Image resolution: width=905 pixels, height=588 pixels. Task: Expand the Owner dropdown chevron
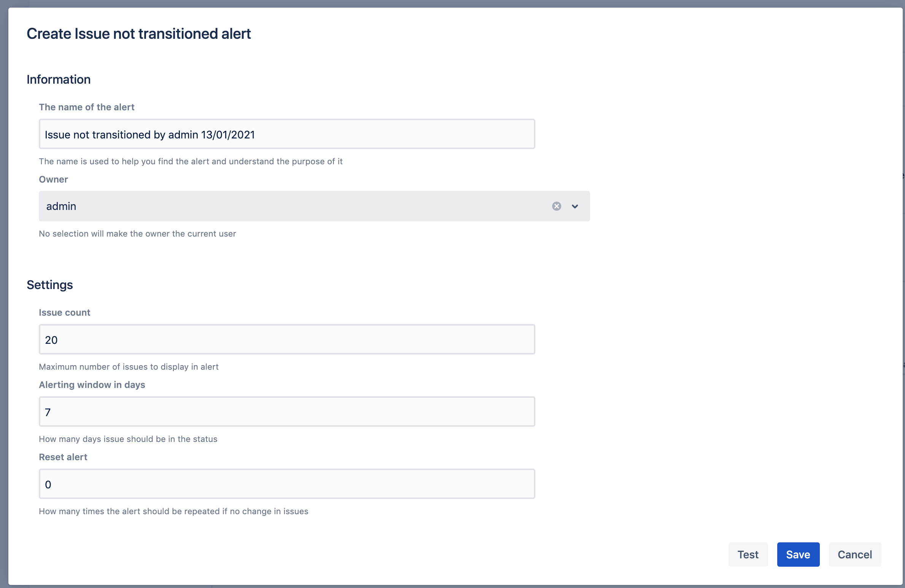coord(575,206)
